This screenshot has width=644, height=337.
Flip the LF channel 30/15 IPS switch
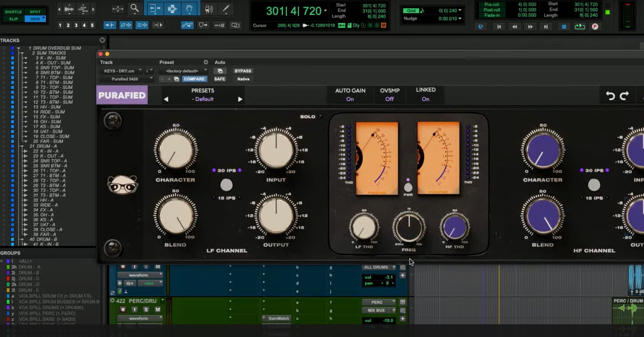[x=226, y=185]
